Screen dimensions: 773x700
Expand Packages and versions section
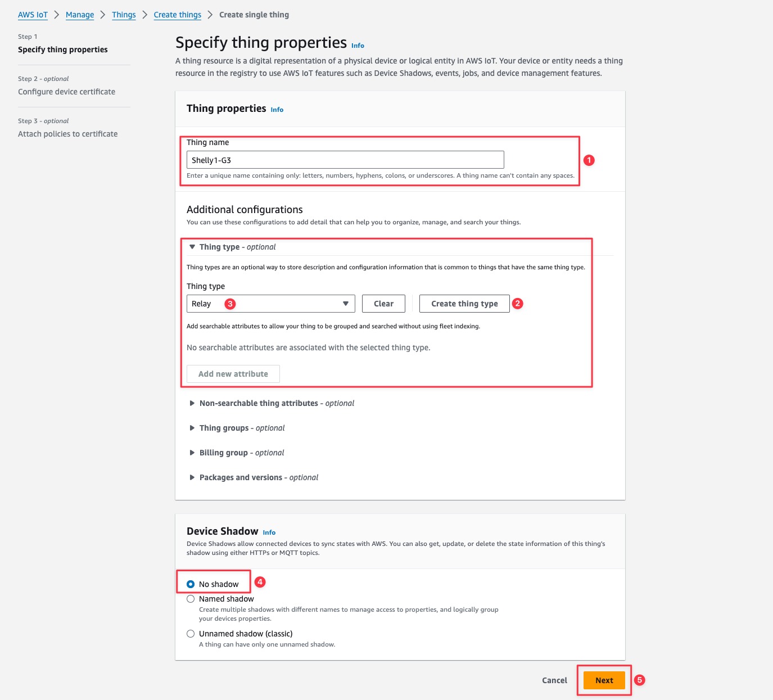tap(192, 477)
